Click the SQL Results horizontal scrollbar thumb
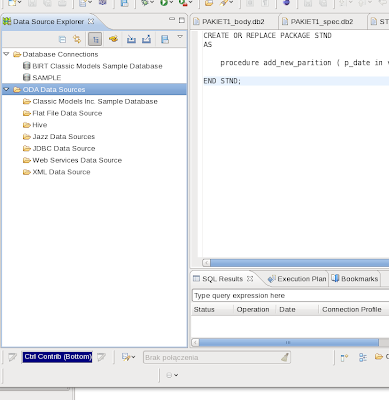 tap(289, 342)
